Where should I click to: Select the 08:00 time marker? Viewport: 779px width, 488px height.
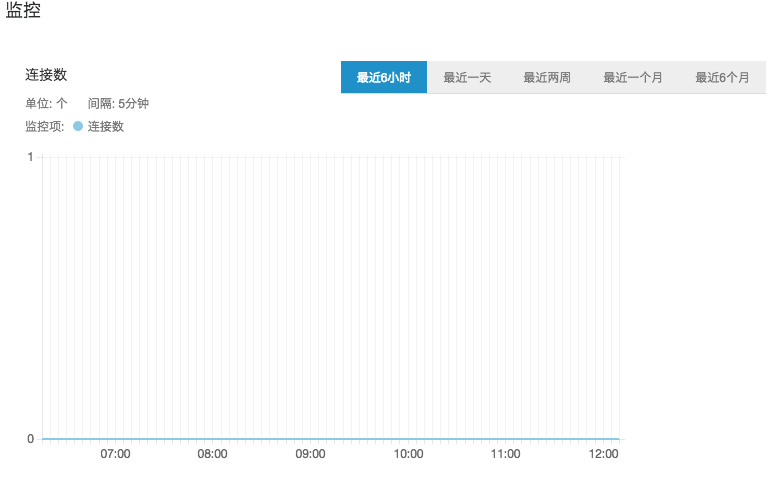click(x=212, y=454)
